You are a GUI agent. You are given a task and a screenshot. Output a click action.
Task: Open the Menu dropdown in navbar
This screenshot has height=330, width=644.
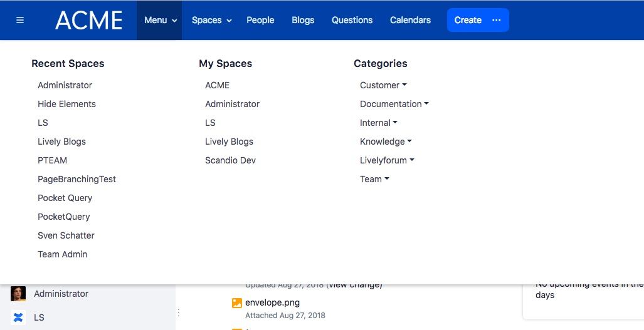tap(160, 20)
